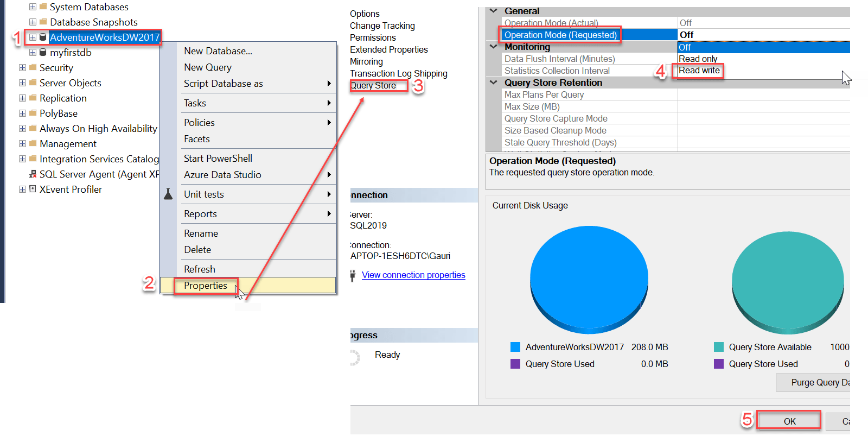868x436 pixels.
Task: Select the Mirroring page
Action: [x=366, y=61]
